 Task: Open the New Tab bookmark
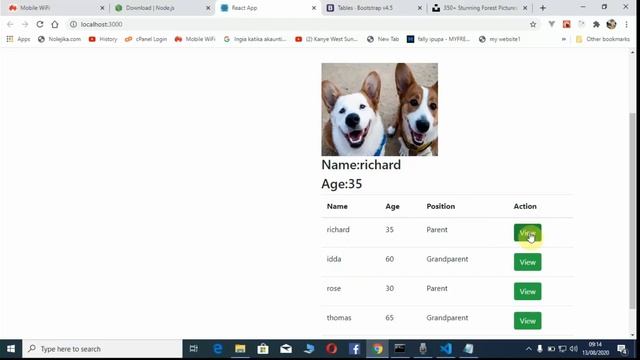383,39
